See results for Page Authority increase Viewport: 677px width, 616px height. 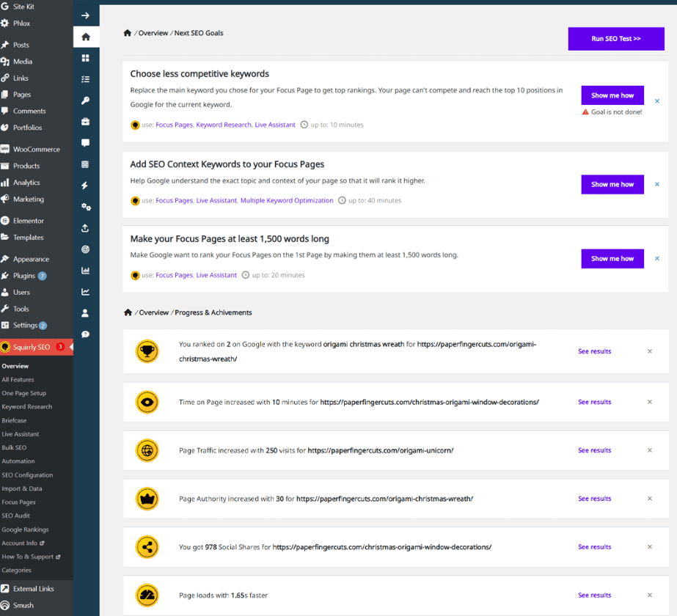pos(595,499)
